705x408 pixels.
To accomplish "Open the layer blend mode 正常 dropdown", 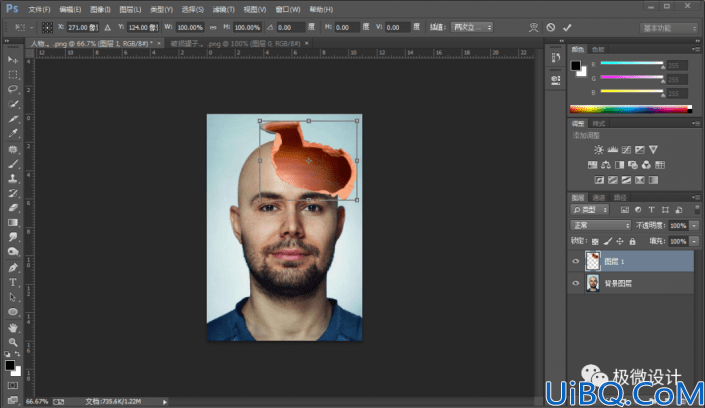I will pos(600,225).
